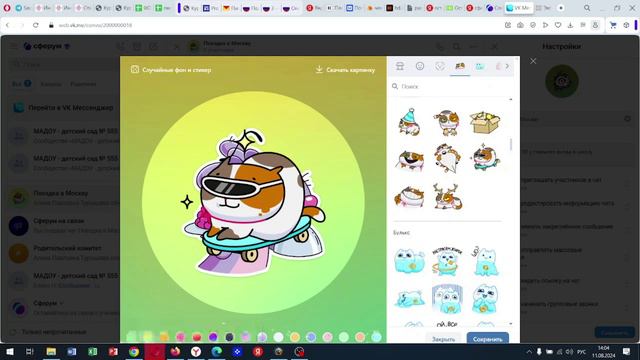The width and height of the screenshot is (640, 360).
Task: Click Случайные фон и стикер
Action: 176,70
